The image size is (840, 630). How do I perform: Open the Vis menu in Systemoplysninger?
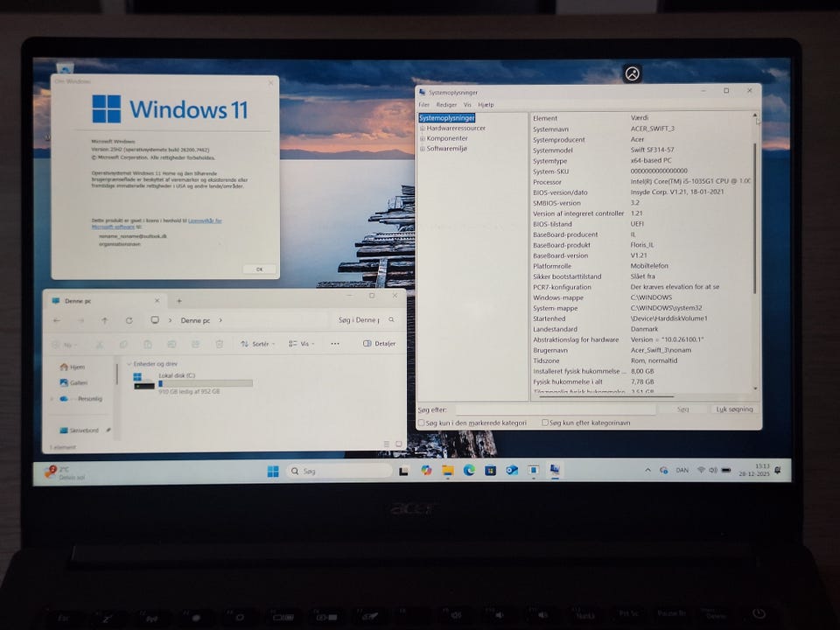467,105
